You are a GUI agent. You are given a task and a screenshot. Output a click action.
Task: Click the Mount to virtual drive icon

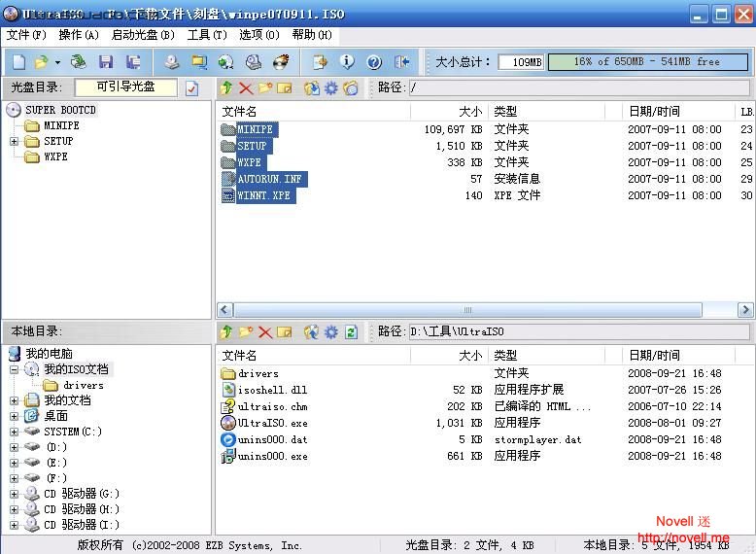click(253, 61)
